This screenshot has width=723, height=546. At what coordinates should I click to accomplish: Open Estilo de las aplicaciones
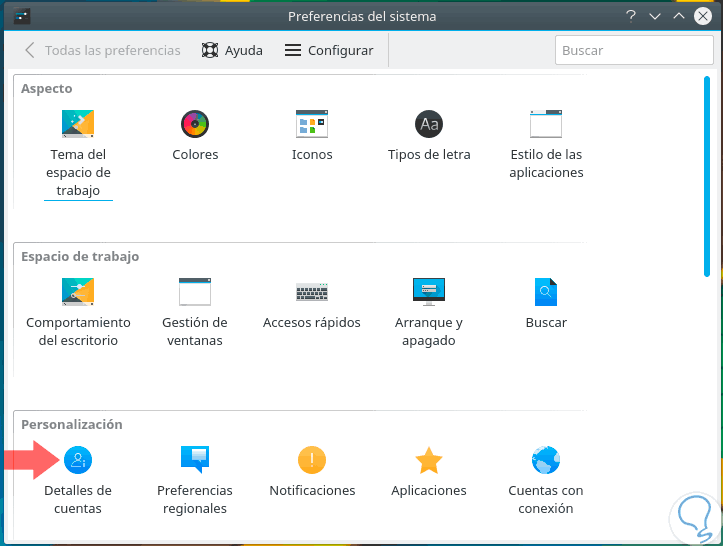click(546, 125)
